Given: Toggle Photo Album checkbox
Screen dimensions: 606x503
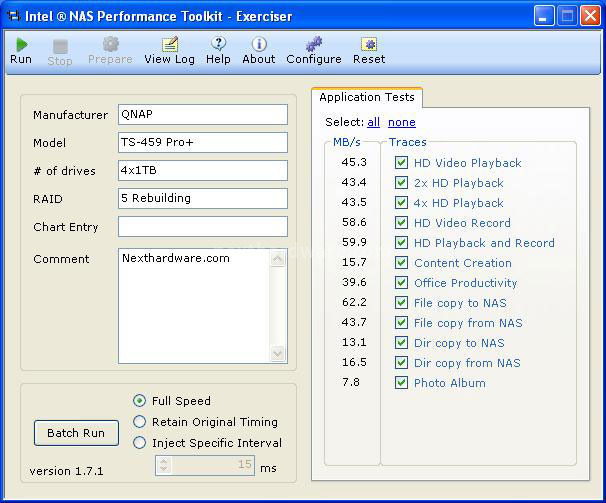Looking at the screenshot, I should coord(401,383).
